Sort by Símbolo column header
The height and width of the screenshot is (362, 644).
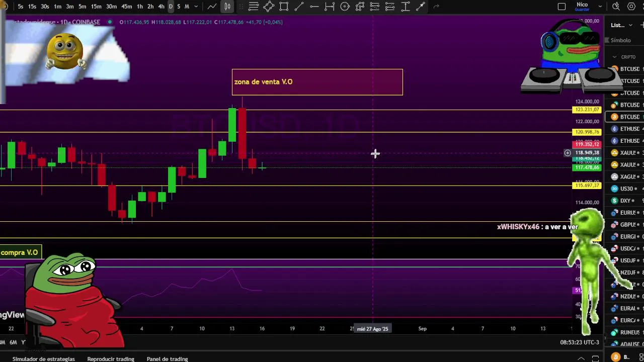click(x=621, y=40)
